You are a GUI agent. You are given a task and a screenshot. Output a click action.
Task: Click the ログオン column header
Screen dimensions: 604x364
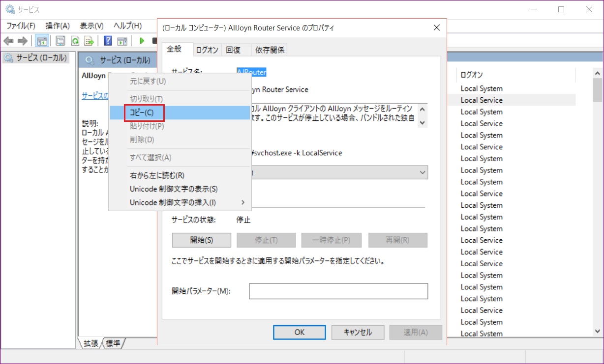click(x=515, y=75)
